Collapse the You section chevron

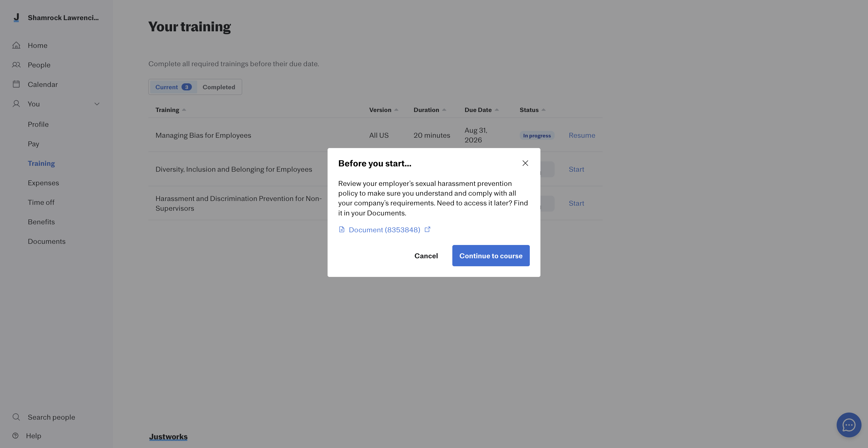[97, 104]
